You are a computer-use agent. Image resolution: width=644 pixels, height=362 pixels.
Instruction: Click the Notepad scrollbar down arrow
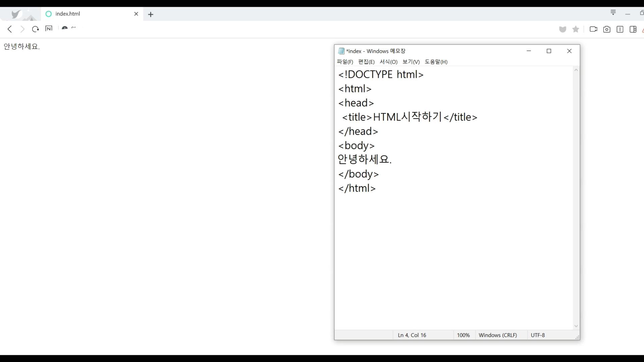(576, 326)
